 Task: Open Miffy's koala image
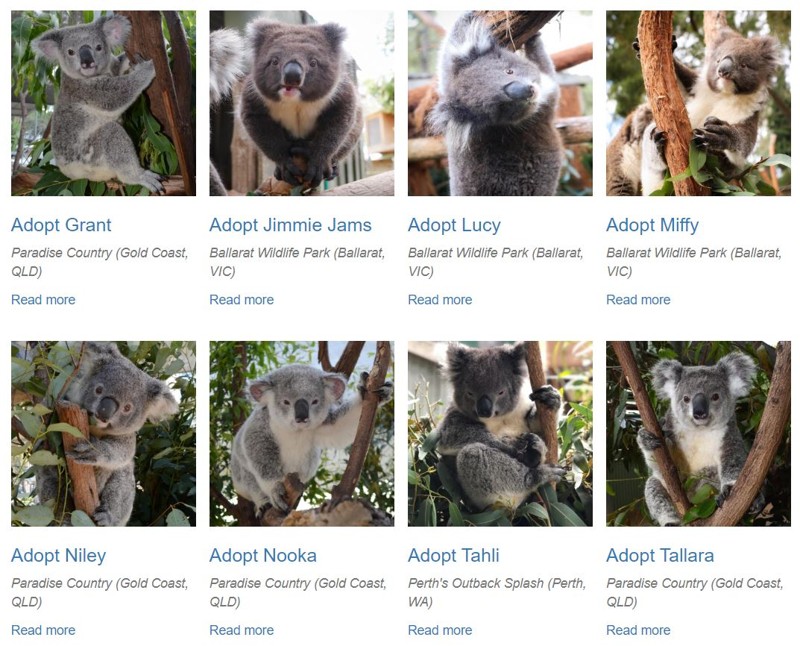(x=698, y=103)
